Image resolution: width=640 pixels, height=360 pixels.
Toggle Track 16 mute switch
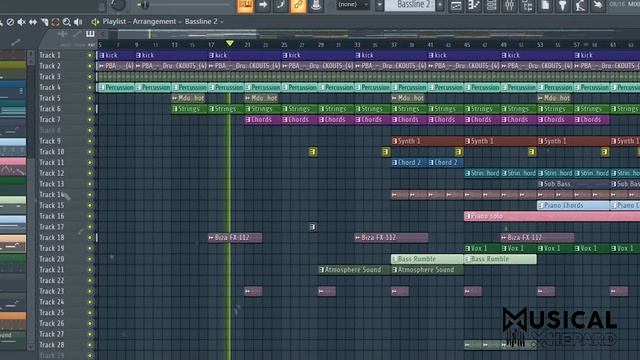[90, 216]
